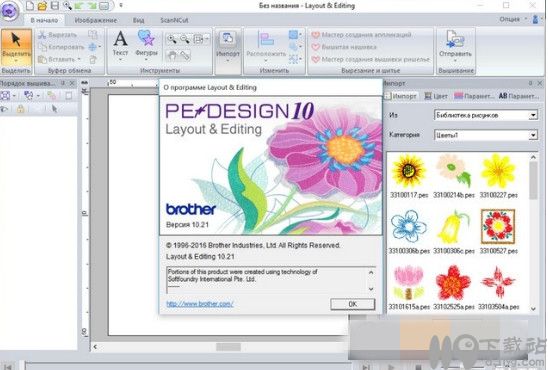
Task: Click the Zoom Out magnifier tool
Action: point(185,39)
